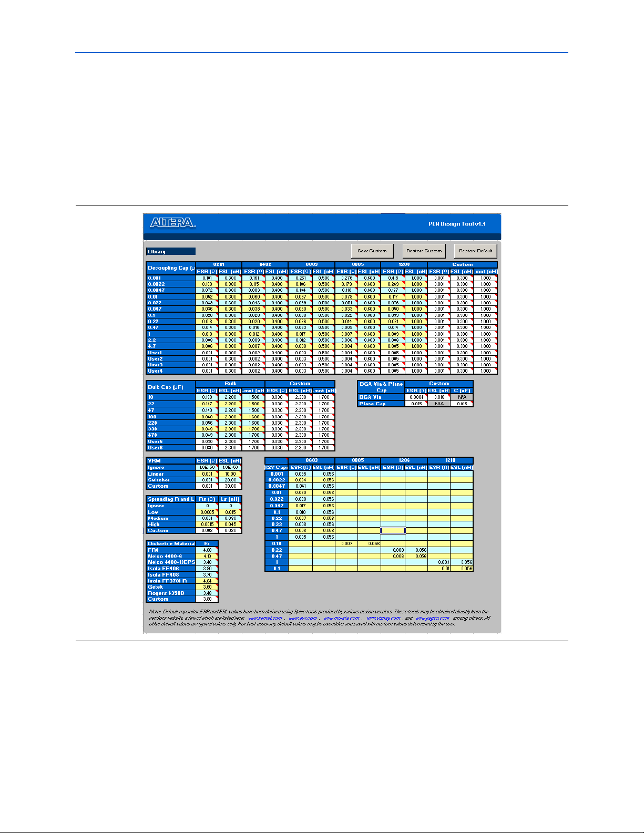Select Bulk ESR cell in User5 row
The image size is (644, 833).
(x=207, y=441)
